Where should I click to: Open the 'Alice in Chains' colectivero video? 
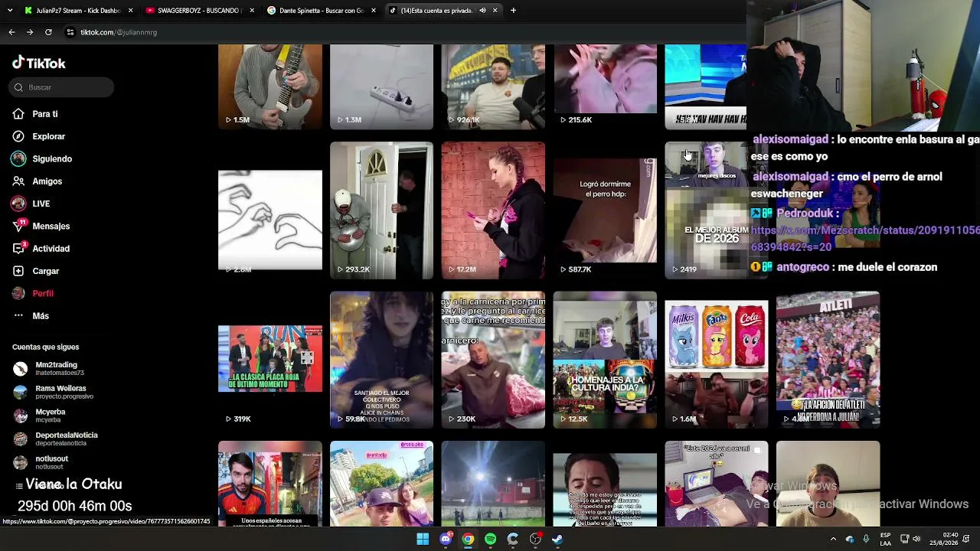point(381,360)
